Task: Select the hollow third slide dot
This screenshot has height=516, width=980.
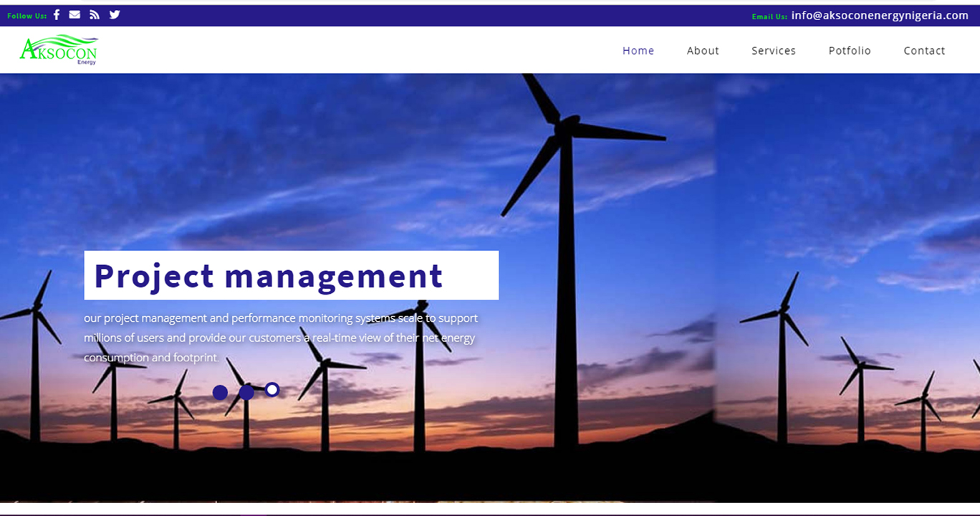Action: (272, 389)
